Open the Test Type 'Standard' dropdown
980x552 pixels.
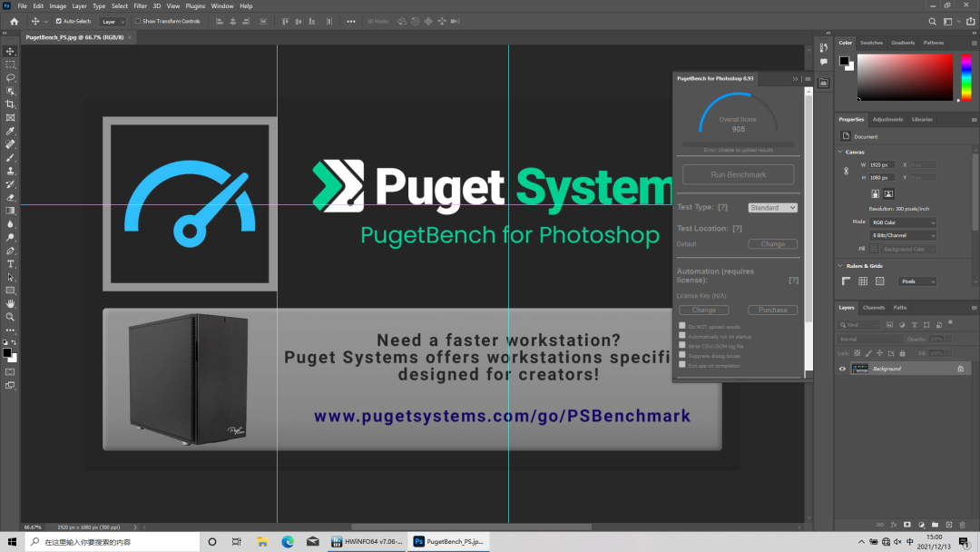[x=772, y=208]
